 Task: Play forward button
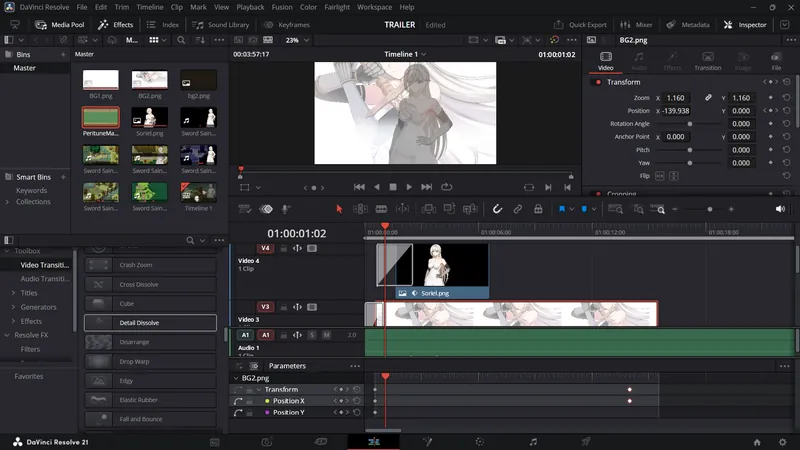[409, 187]
